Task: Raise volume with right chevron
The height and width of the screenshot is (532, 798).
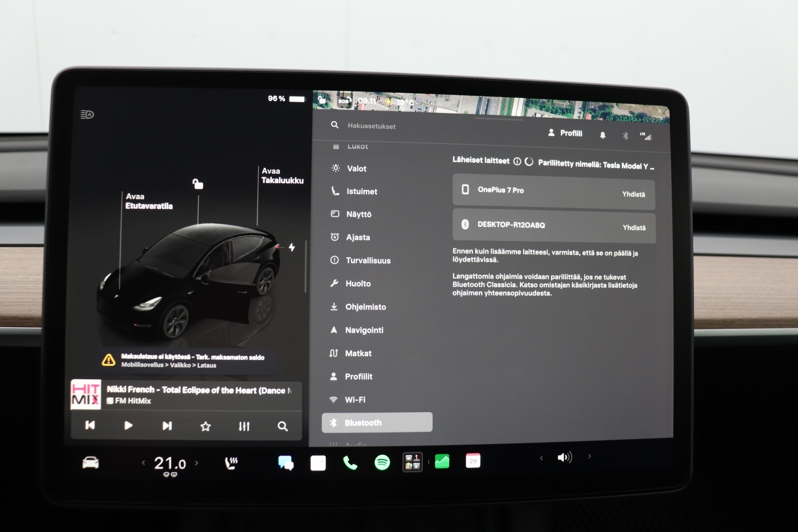Action: tap(589, 456)
